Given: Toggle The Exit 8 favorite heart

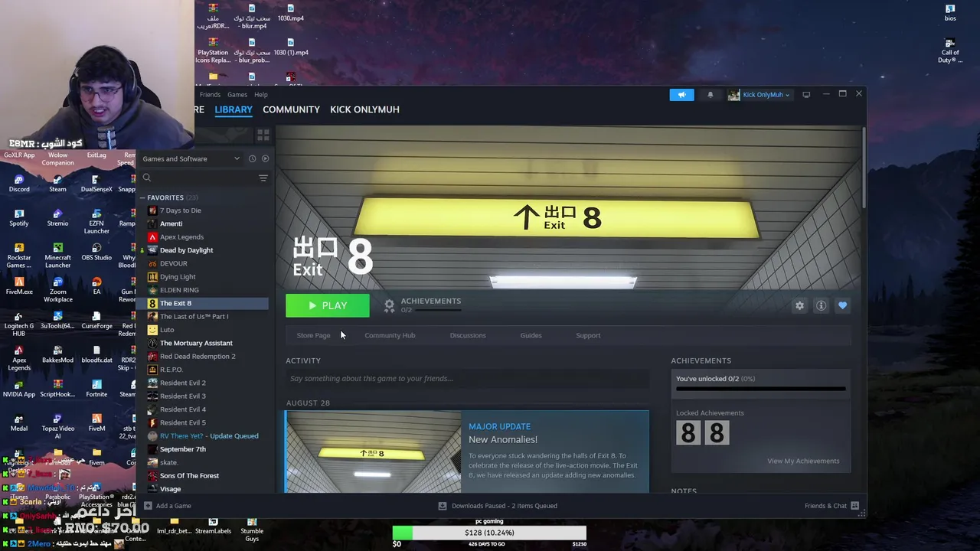Looking at the screenshot, I should click(842, 305).
